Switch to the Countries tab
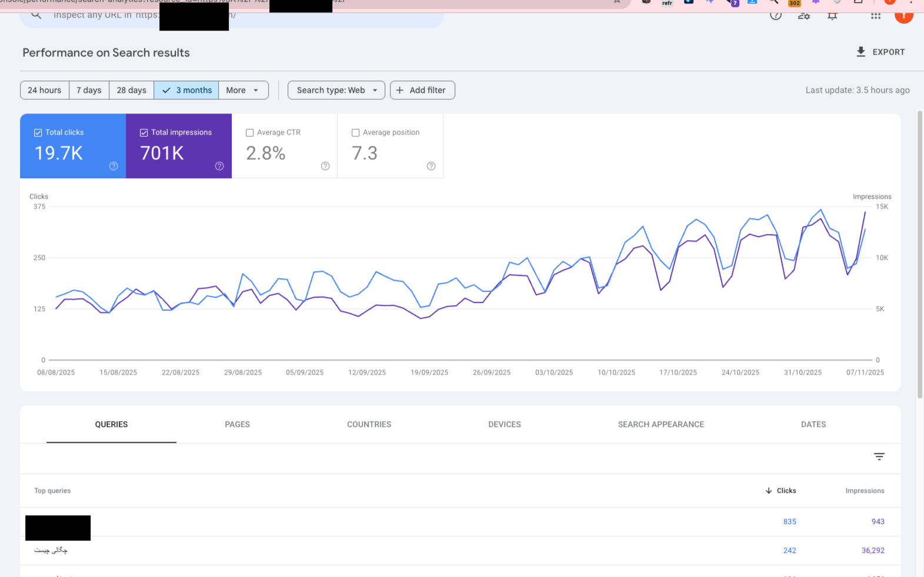 369,424
